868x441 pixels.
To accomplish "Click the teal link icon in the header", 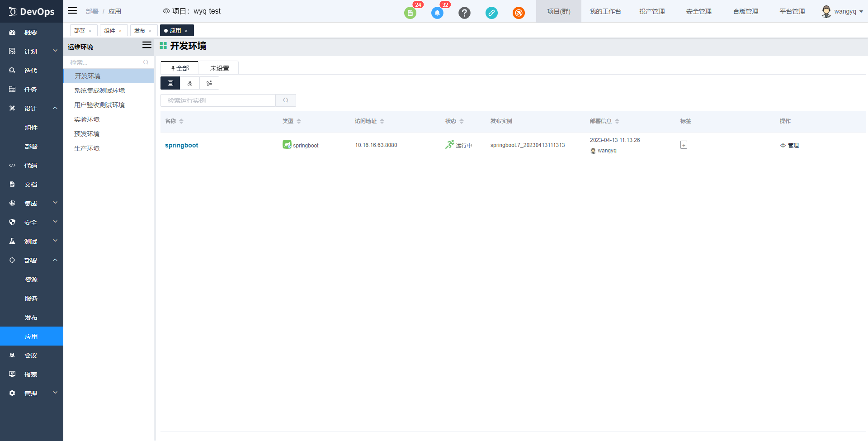I will [x=491, y=13].
